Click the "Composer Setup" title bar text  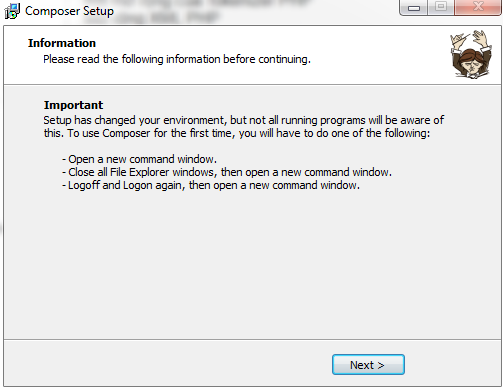pos(69,11)
